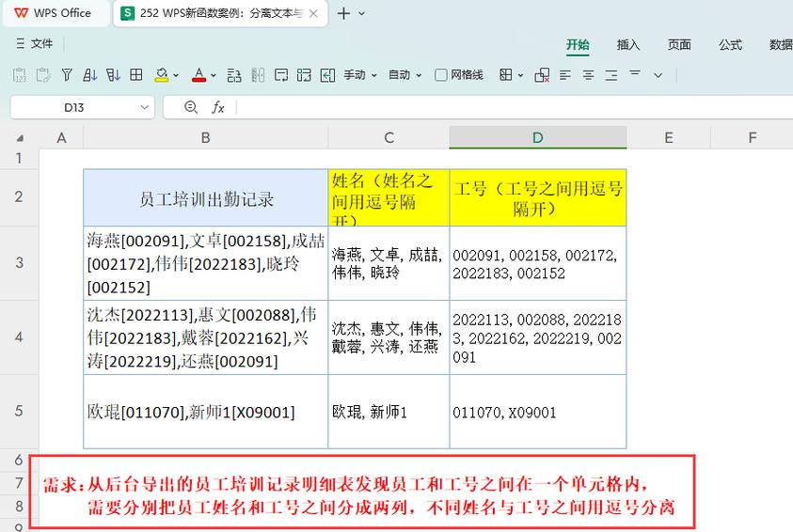
Task: Center text horizontally
Action: [588, 75]
